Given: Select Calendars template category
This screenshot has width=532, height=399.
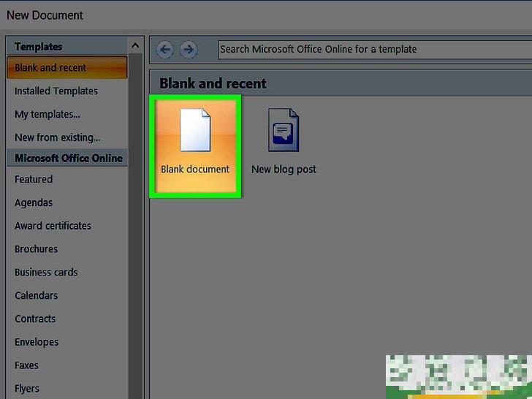Looking at the screenshot, I should coord(36,296).
